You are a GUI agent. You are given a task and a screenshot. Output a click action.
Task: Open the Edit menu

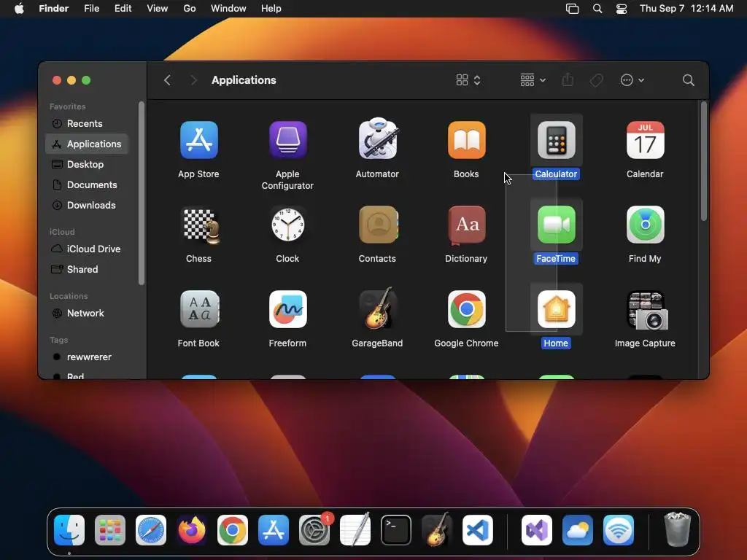pyautogui.click(x=123, y=9)
